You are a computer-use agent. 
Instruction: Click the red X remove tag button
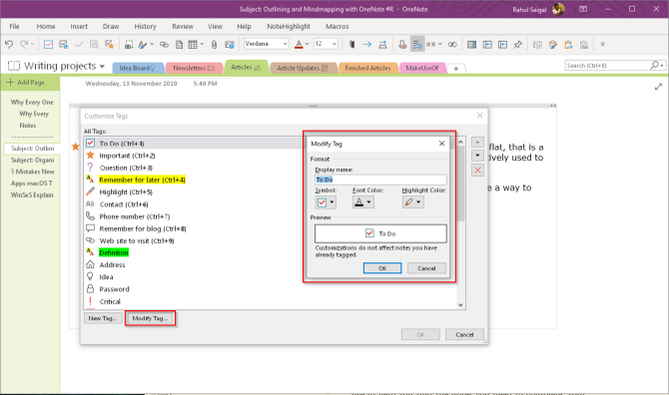click(477, 171)
